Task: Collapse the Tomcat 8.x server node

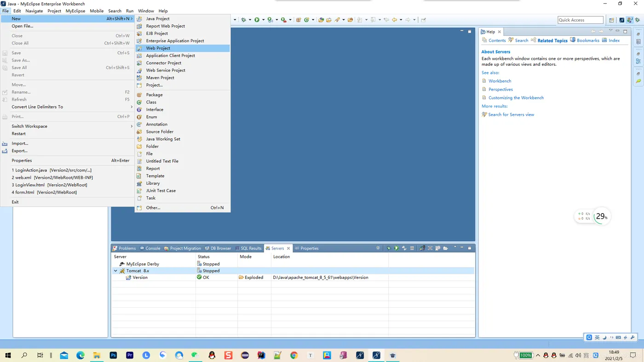Action: [115, 271]
